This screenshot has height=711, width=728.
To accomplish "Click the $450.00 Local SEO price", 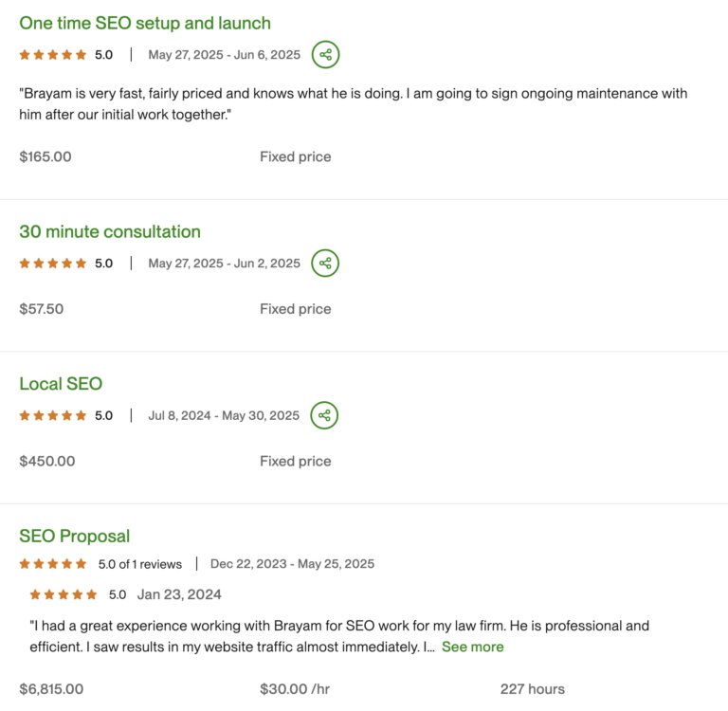I will point(46,461).
